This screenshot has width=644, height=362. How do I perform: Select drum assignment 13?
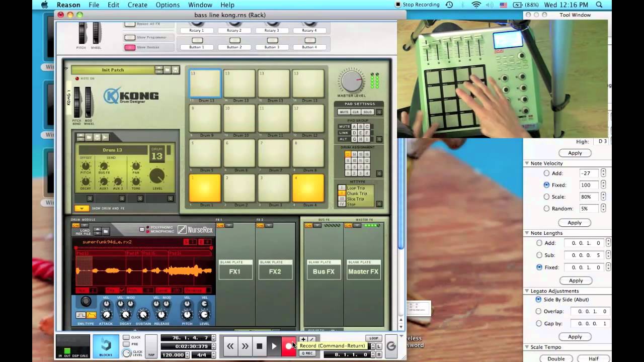[348, 154]
